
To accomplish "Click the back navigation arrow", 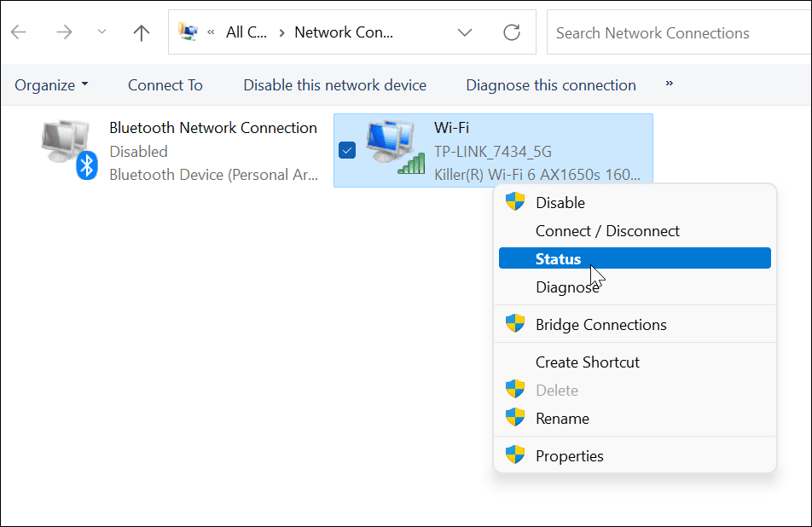I will coord(18,32).
